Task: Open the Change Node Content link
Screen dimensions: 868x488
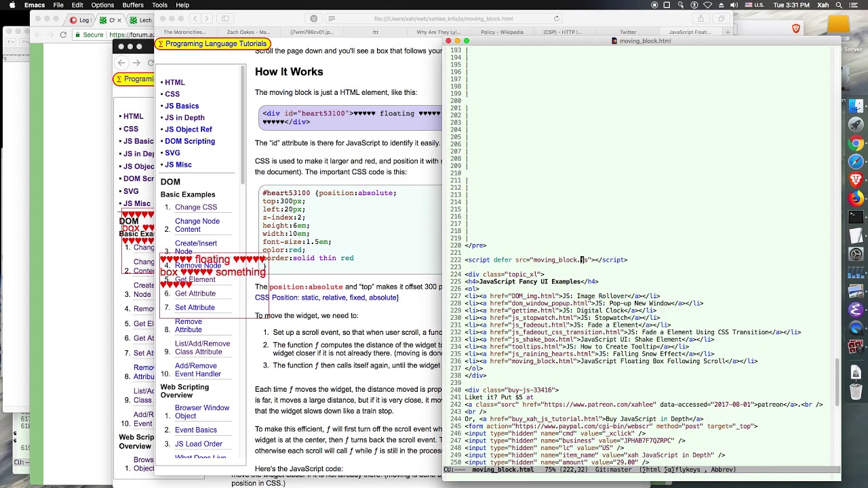Action: tap(197, 225)
